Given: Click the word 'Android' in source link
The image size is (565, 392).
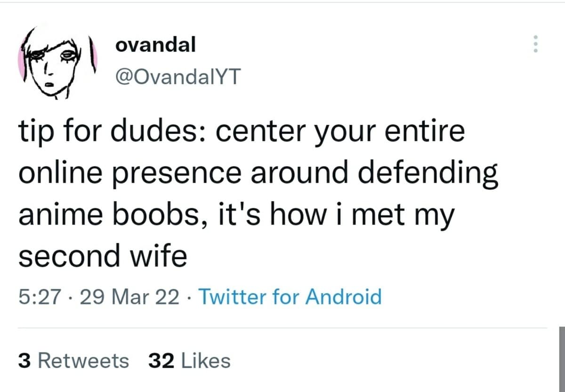Looking at the screenshot, I should pyautogui.click(x=343, y=297).
